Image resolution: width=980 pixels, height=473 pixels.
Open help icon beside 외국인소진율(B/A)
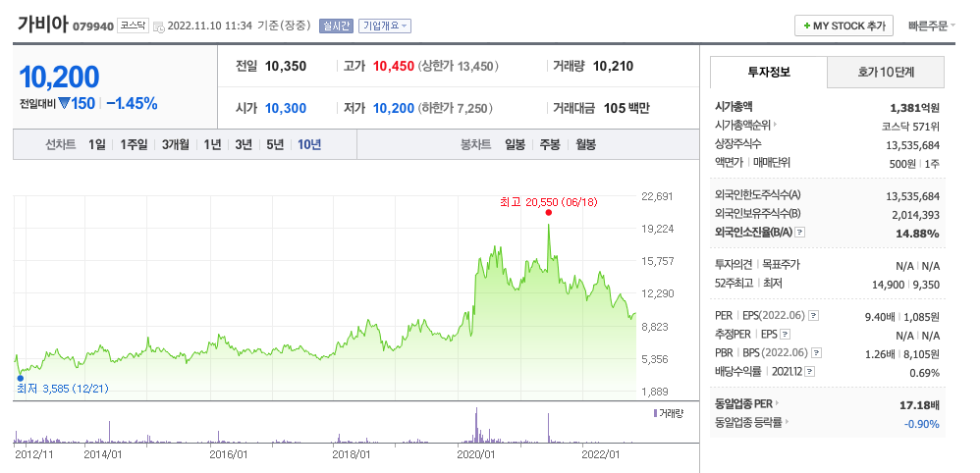(x=800, y=232)
